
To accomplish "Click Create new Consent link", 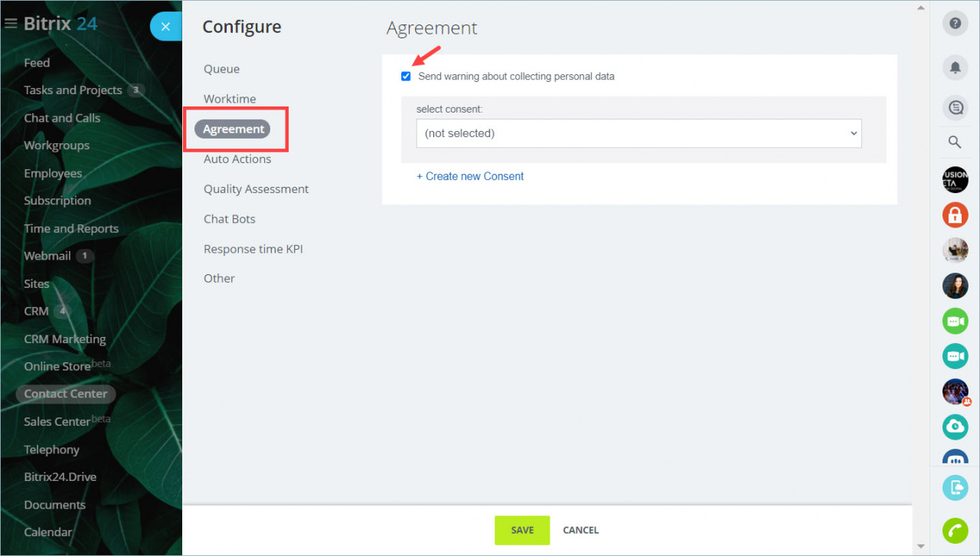I will (x=470, y=176).
